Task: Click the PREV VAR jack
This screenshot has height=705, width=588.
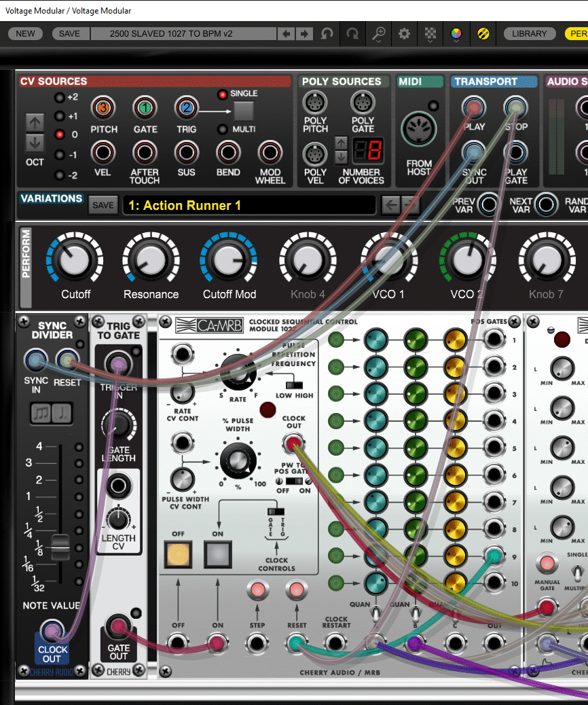Action: (489, 204)
